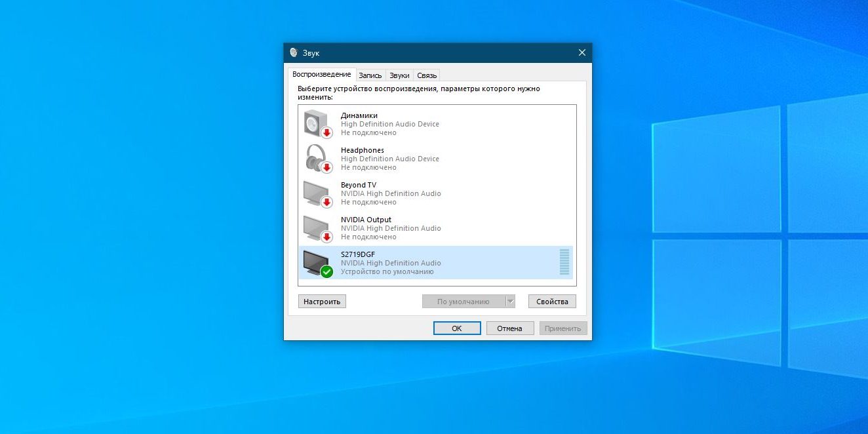Open the Звуки tab
The width and height of the screenshot is (868, 434).
point(399,75)
